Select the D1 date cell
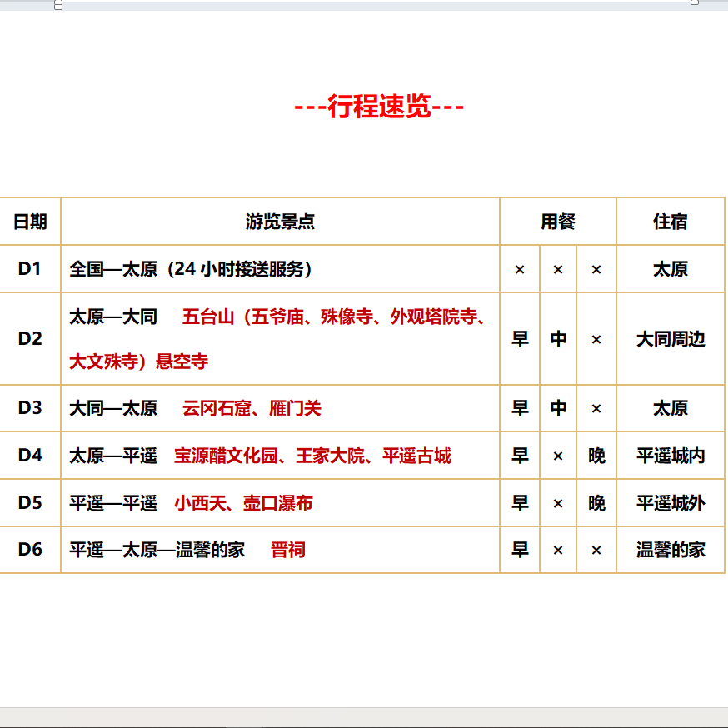The width and height of the screenshot is (728, 728). point(30,269)
